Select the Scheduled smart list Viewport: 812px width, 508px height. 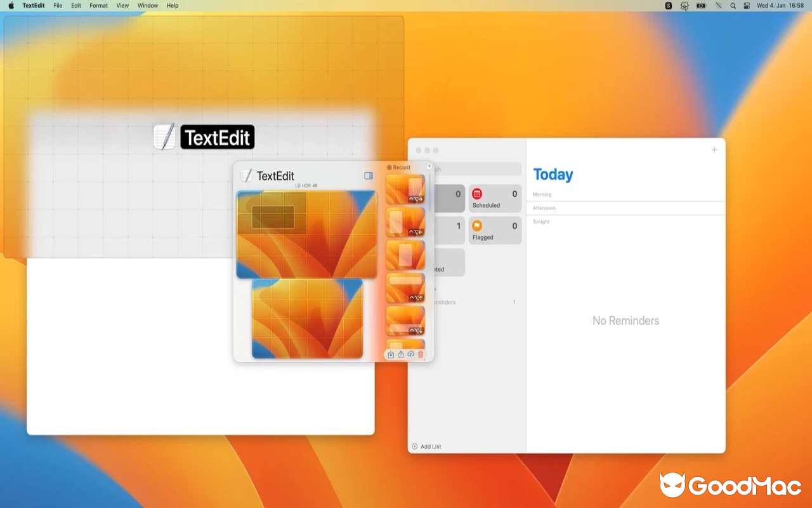(495, 199)
